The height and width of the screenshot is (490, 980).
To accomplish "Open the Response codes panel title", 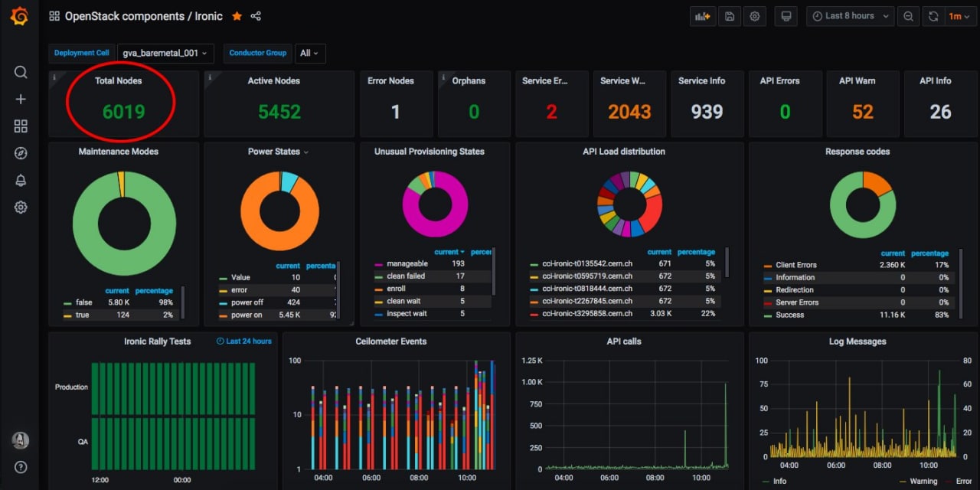I will pos(857,152).
